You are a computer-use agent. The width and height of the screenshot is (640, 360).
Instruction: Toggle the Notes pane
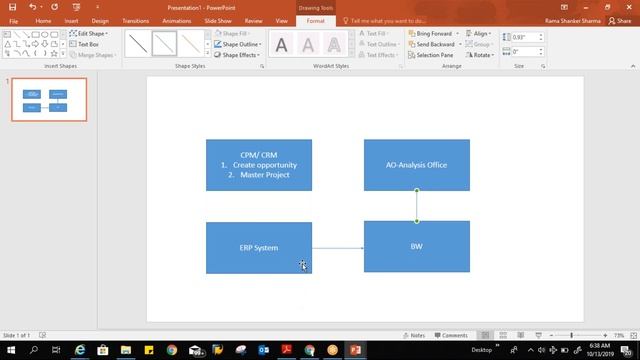point(414,336)
